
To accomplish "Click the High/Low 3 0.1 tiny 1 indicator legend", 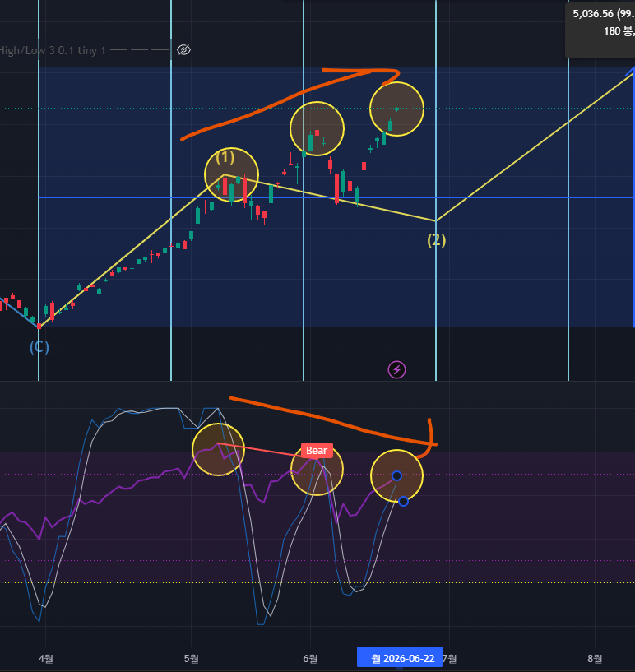I will 53,50.
